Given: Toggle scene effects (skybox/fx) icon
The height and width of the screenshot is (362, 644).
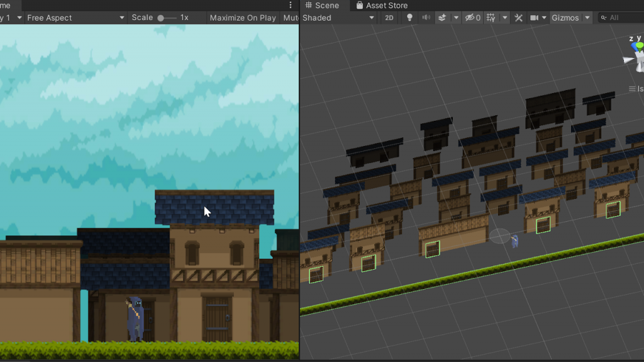Looking at the screenshot, I should click(442, 18).
